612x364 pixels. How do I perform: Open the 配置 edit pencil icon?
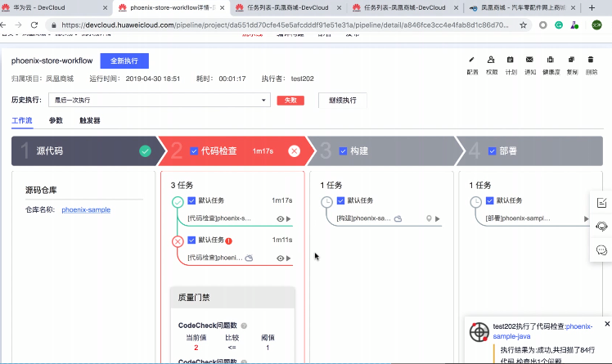471,60
